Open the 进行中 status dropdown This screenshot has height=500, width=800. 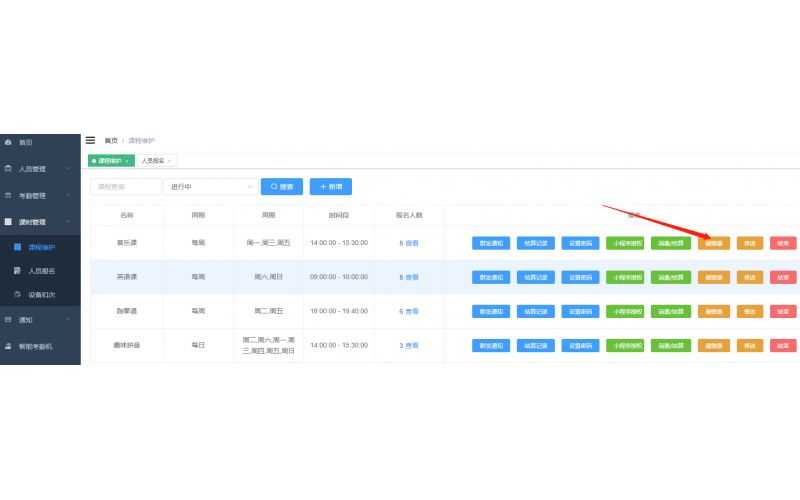(211, 186)
